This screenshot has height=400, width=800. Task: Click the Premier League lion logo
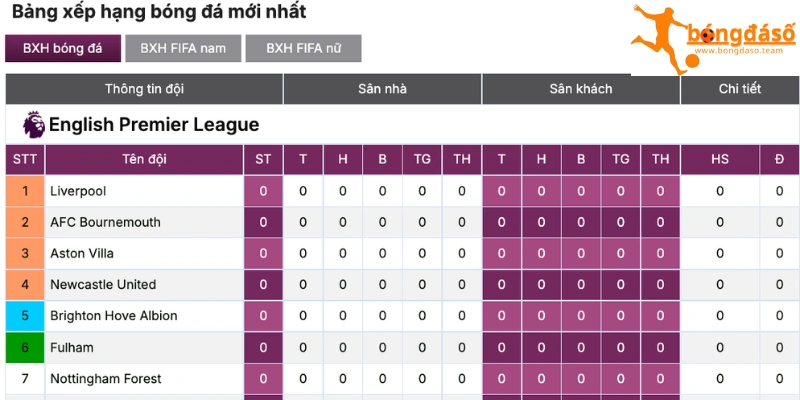(33, 125)
